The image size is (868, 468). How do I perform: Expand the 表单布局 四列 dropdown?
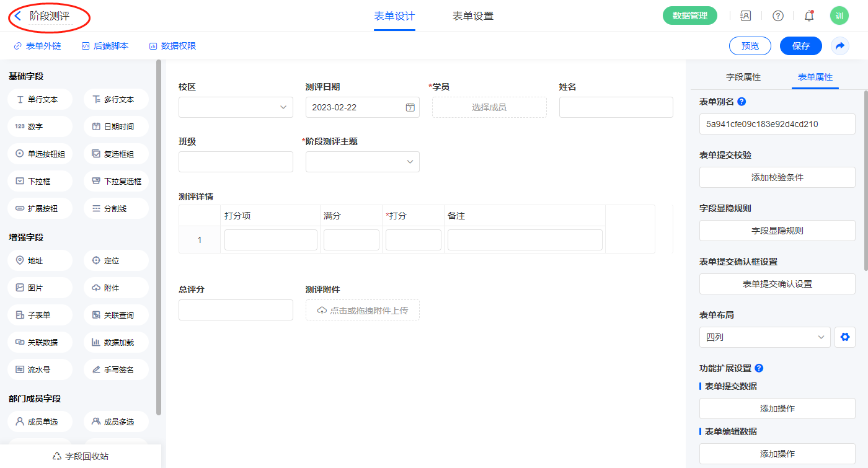764,337
